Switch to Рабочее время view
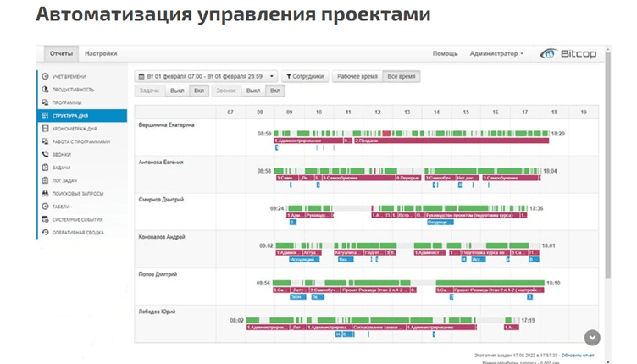The height and width of the screenshot is (364, 637). [357, 76]
